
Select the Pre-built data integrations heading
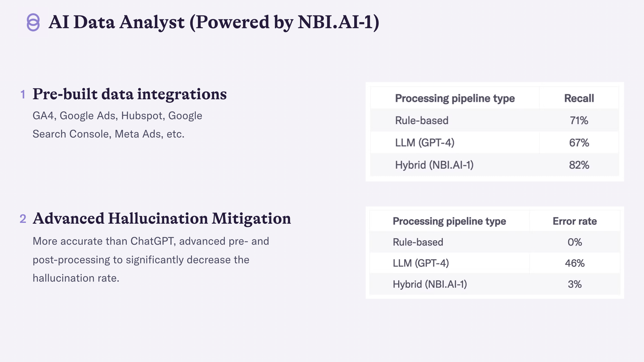pos(130,94)
